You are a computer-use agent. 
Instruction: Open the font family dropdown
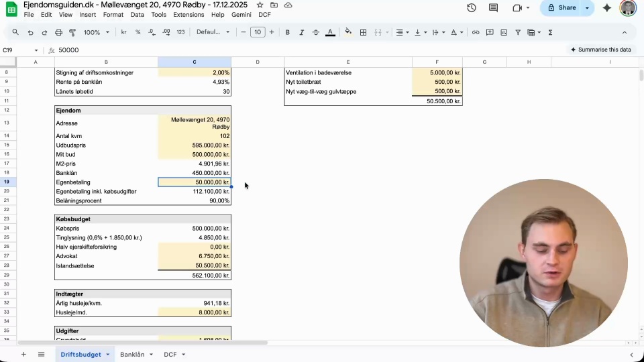pos(213,32)
